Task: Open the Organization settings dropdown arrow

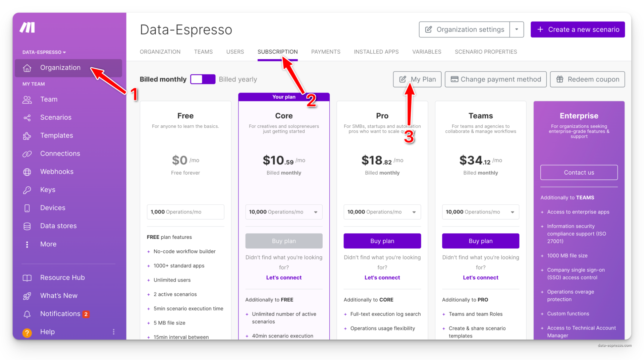Action: pyautogui.click(x=517, y=29)
